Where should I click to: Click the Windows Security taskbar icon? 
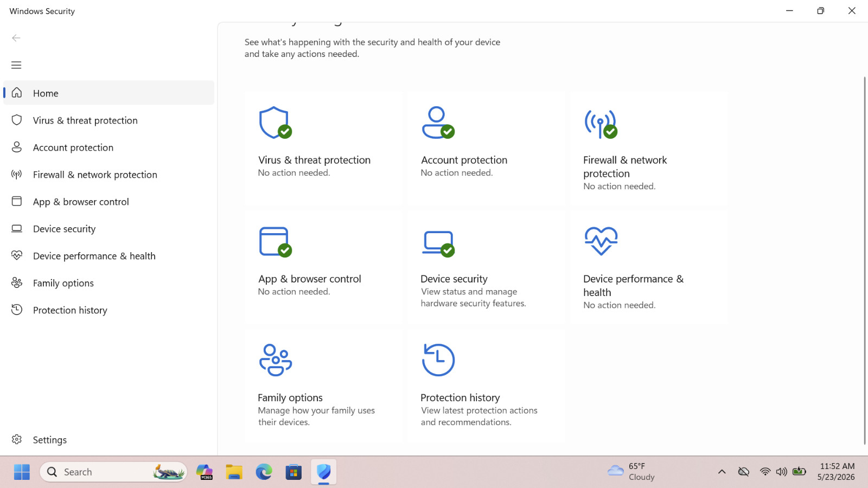pos(324,472)
